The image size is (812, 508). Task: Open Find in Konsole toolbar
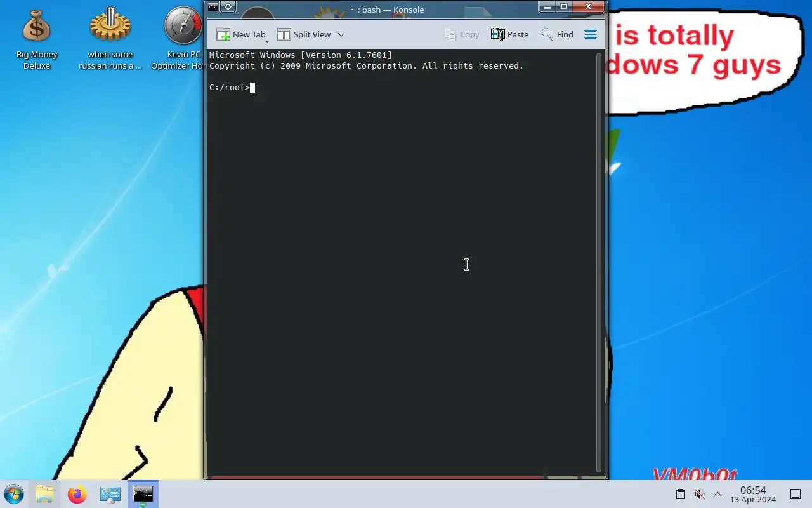(557, 35)
